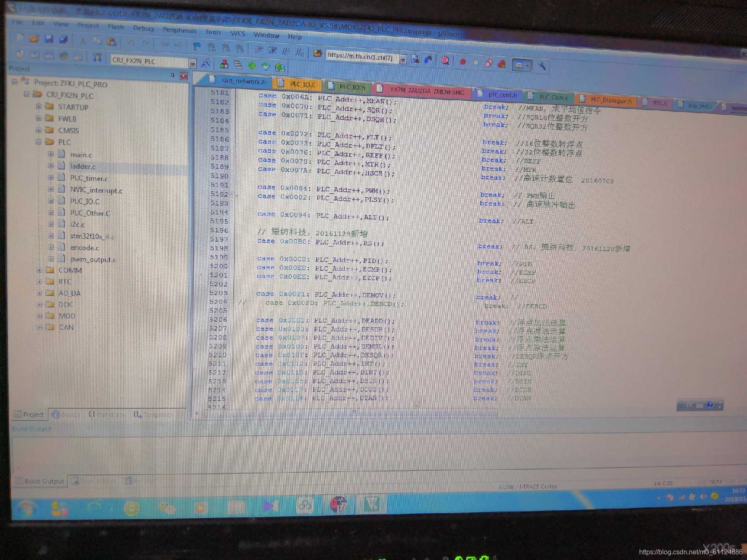Close the Project panel
Image resolution: width=747 pixels, height=560 pixels.
[x=184, y=76]
